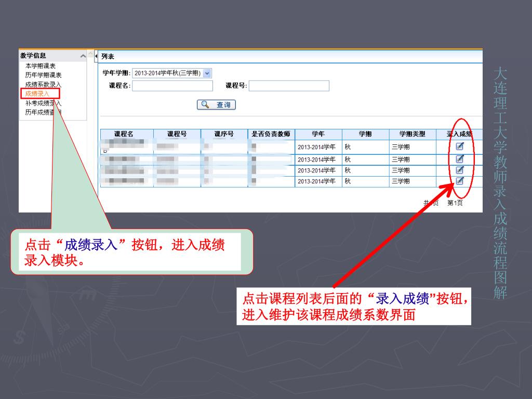This screenshot has width=532, height=399.
Task: Click the 学期类型 column header
Action: point(413,134)
